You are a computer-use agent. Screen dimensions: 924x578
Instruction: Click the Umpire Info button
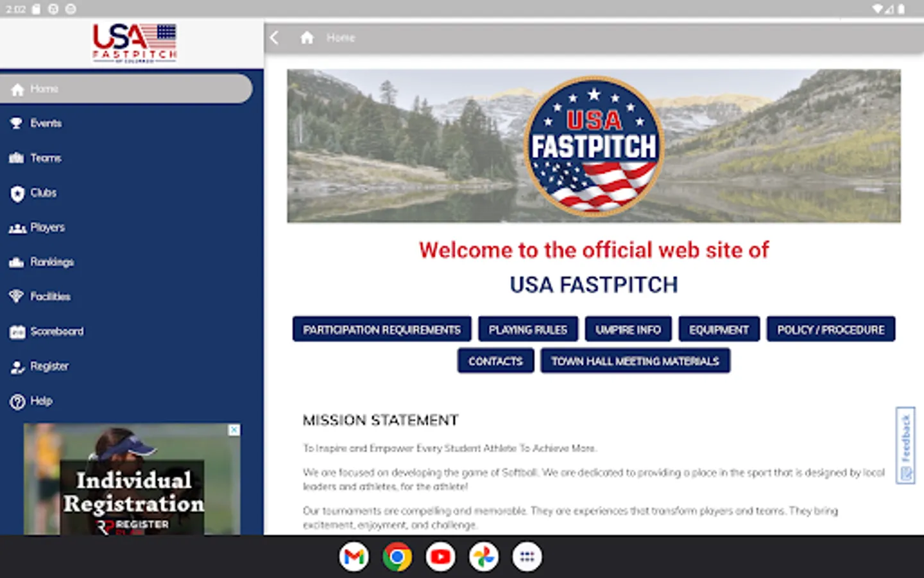point(628,329)
